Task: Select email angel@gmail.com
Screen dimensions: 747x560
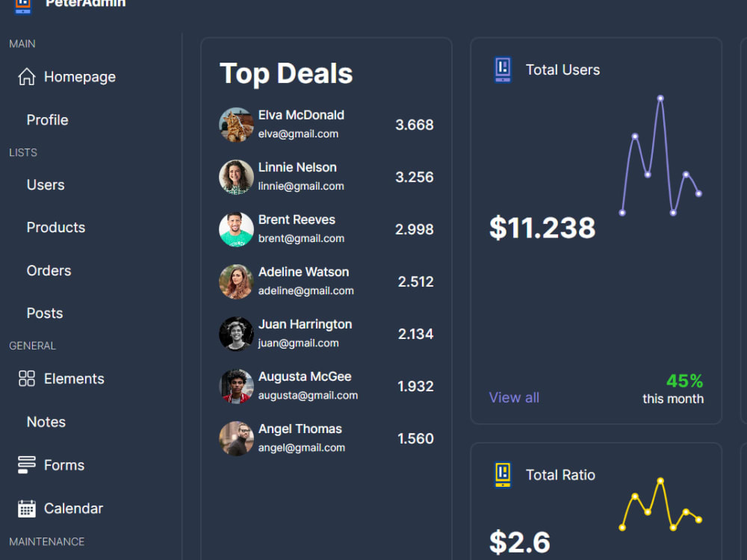Action: (x=302, y=448)
